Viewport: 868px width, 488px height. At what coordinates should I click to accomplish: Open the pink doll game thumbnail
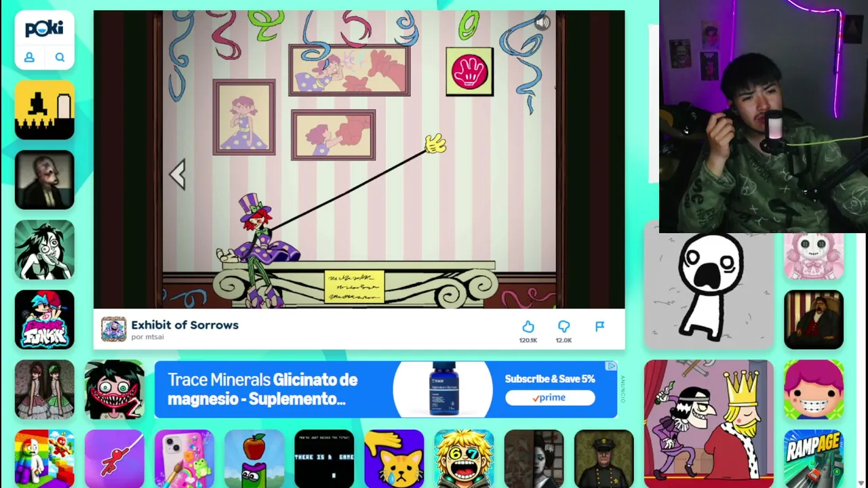coord(814,256)
